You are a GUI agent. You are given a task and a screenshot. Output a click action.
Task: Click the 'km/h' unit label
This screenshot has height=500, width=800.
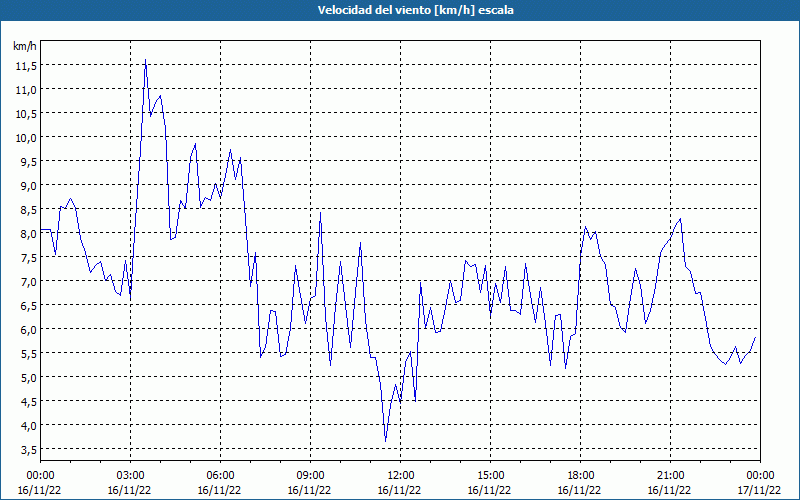(24, 46)
